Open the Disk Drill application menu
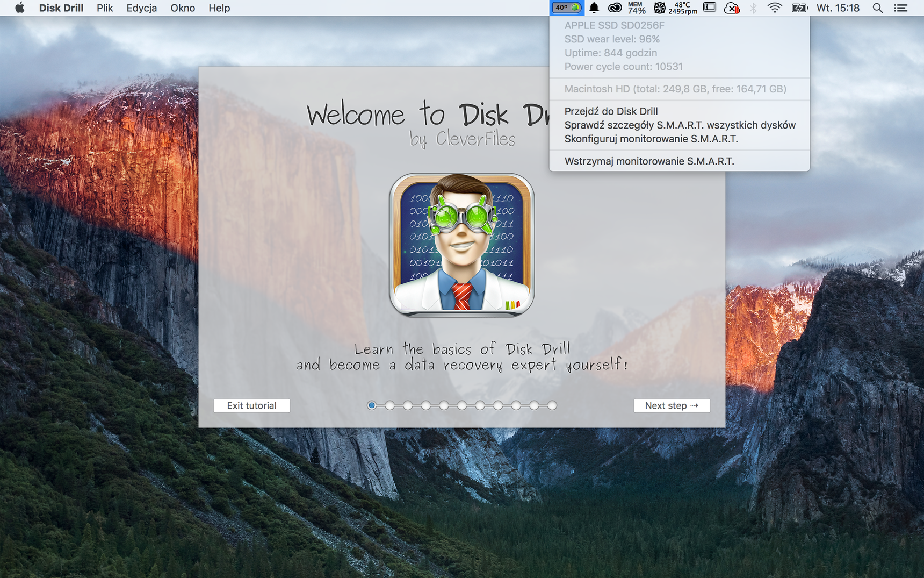The width and height of the screenshot is (924, 578). [x=61, y=8]
